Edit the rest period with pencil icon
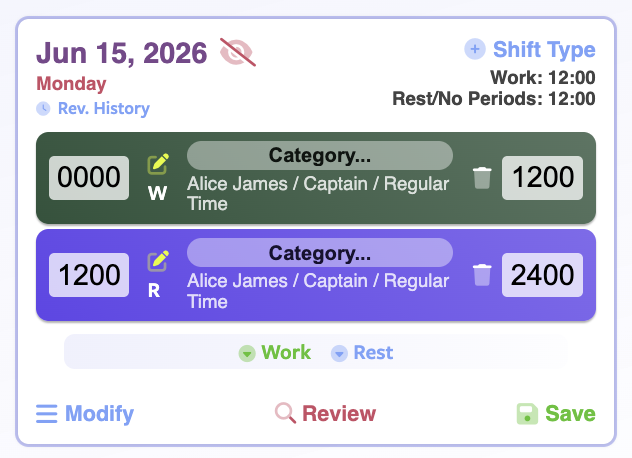This screenshot has width=632, height=458. pyautogui.click(x=158, y=261)
